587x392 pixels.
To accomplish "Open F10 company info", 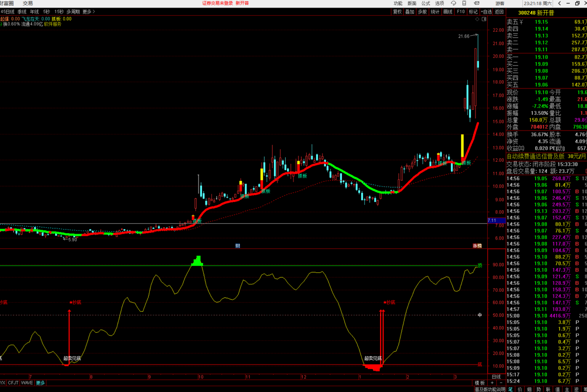I will coord(461,12).
